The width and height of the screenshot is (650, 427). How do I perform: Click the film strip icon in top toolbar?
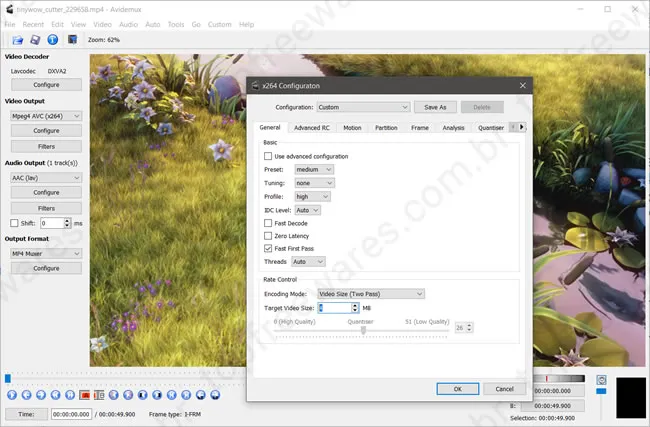[x=73, y=40]
